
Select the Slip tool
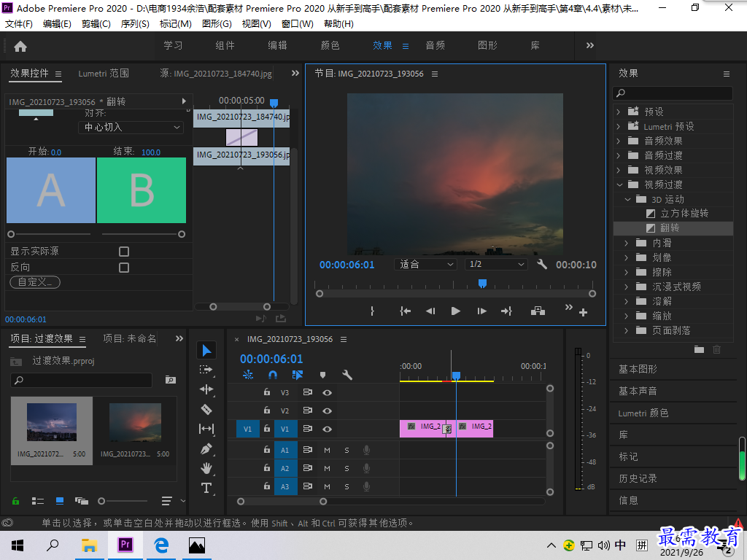(206, 429)
